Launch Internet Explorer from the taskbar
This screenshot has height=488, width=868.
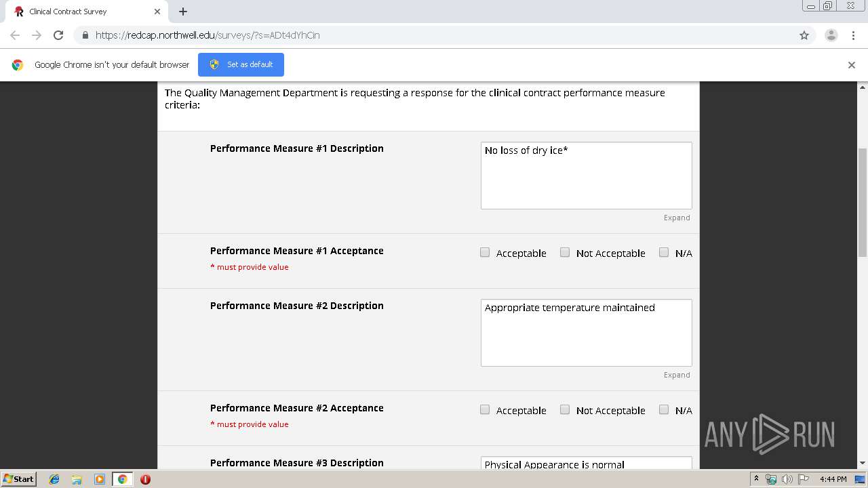click(54, 479)
